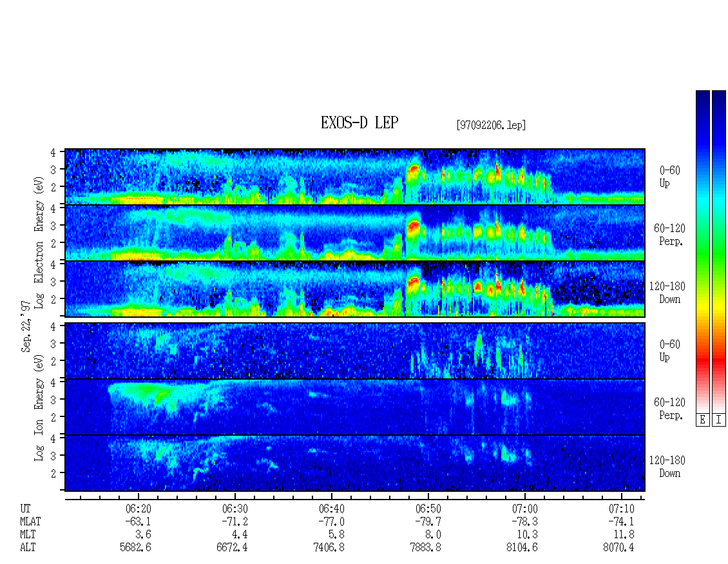Viewport: 728px width, 564px height.
Task: Click the MLAT value -79.7
Action: [x=428, y=521]
